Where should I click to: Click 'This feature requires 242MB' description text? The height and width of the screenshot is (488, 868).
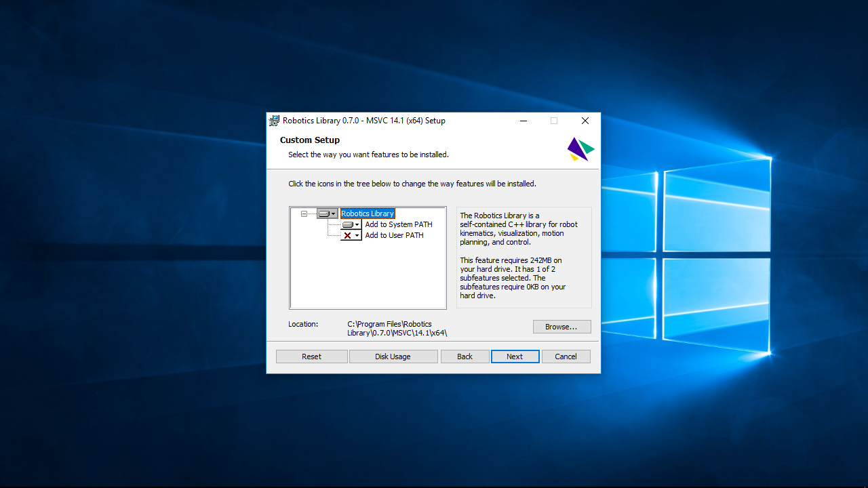click(x=513, y=278)
